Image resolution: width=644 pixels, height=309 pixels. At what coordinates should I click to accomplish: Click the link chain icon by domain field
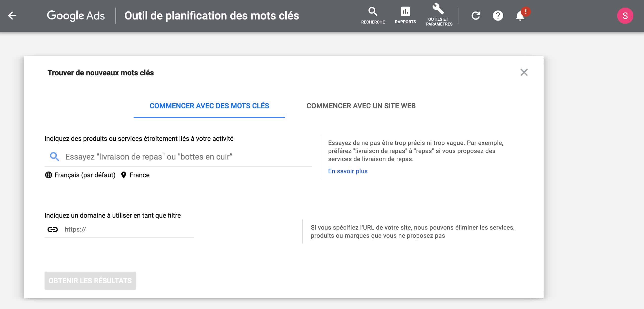click(53, 229)
